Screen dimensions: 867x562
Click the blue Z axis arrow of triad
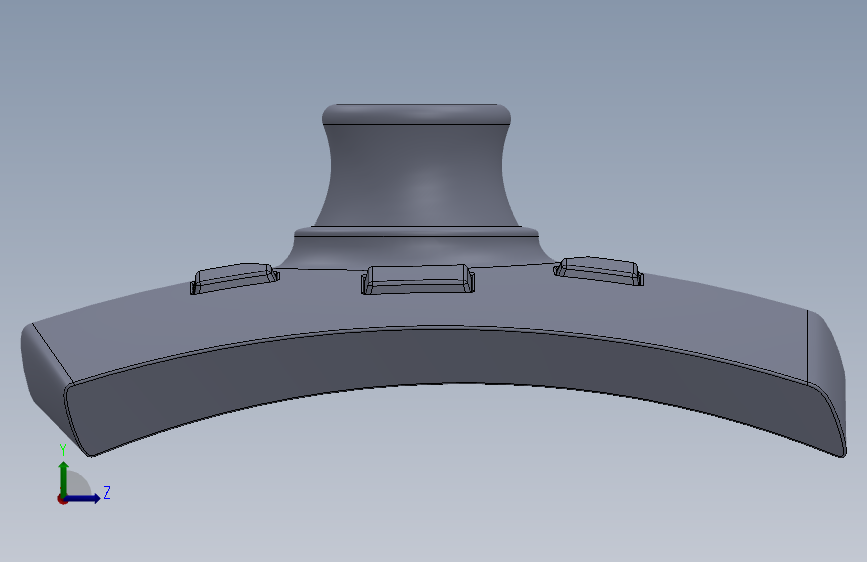click(83, 498)
